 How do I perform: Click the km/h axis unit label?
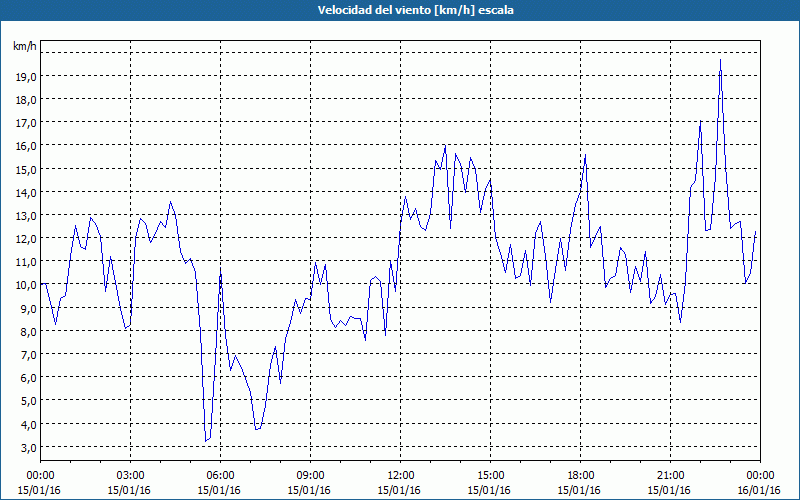coord(24,46)
